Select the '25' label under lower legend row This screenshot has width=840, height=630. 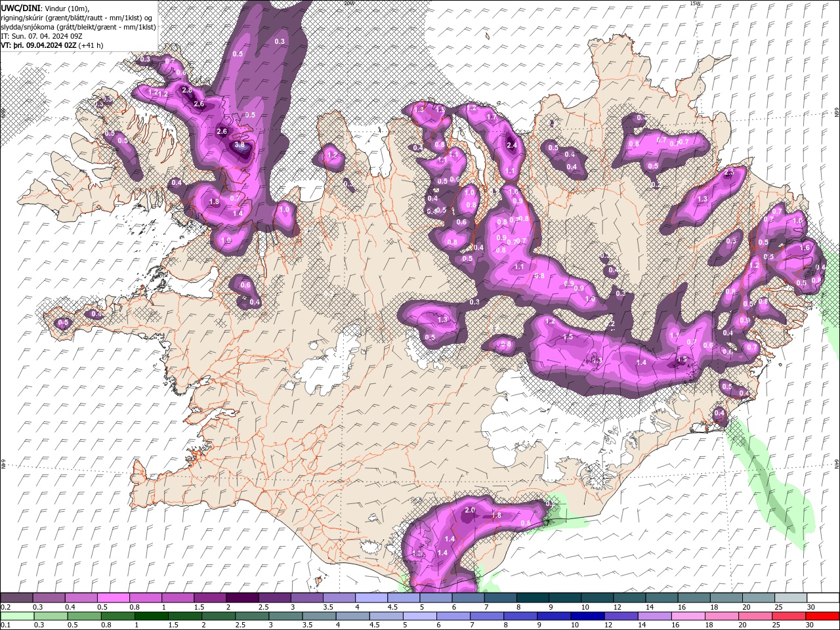coord(777,625)
